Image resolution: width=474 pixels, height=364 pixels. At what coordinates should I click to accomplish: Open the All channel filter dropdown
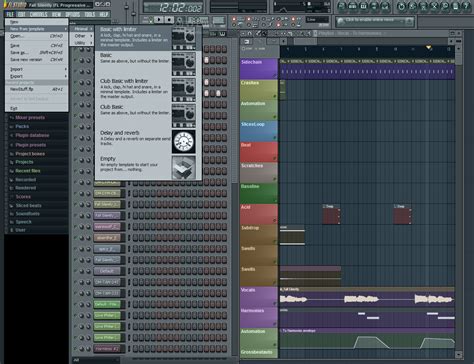point(95,360)
